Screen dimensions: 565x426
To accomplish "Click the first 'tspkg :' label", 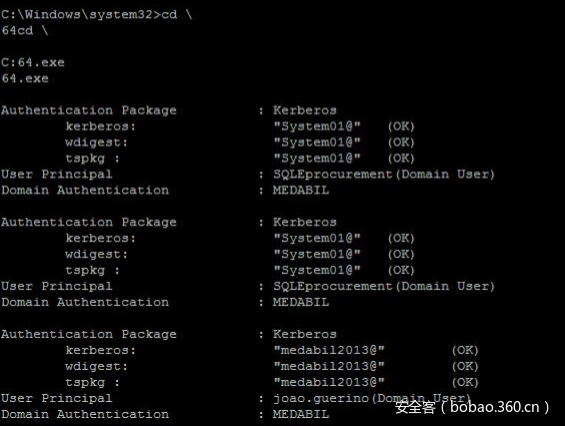I will 93,159.
